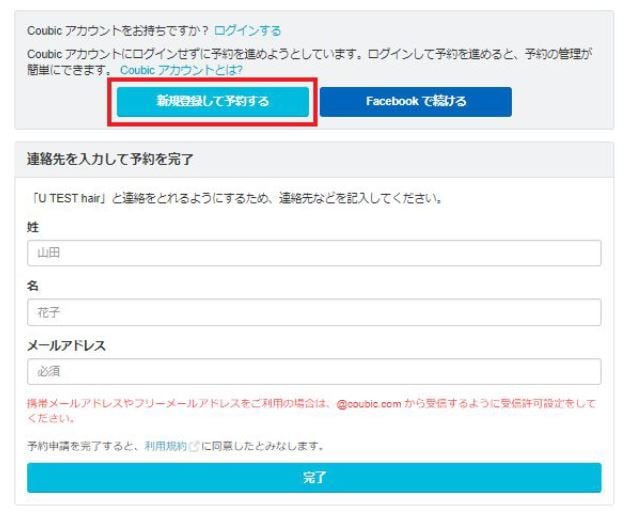Click the メールアドレス label text
This screenshot has height=521, width=625.
coord(67,345)
